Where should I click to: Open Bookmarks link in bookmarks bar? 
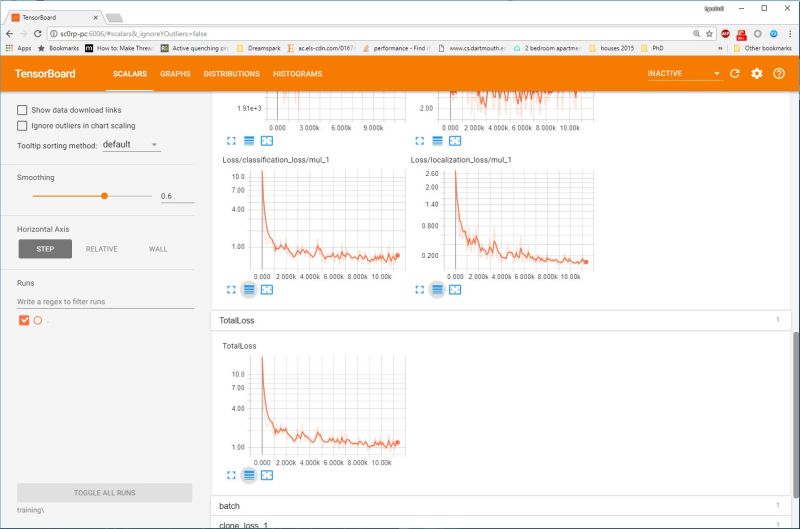pyautogui.click(x=58, y=48)
